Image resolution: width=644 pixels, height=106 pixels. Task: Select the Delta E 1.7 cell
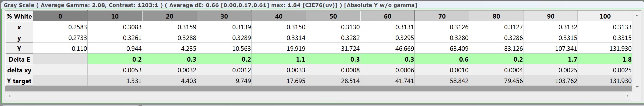(x=551, y=59)
